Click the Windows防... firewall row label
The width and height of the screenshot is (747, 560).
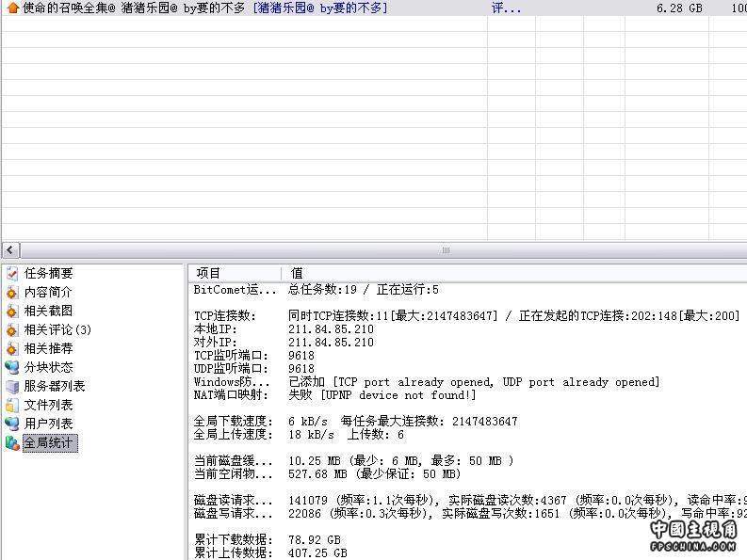click(232, 382)
